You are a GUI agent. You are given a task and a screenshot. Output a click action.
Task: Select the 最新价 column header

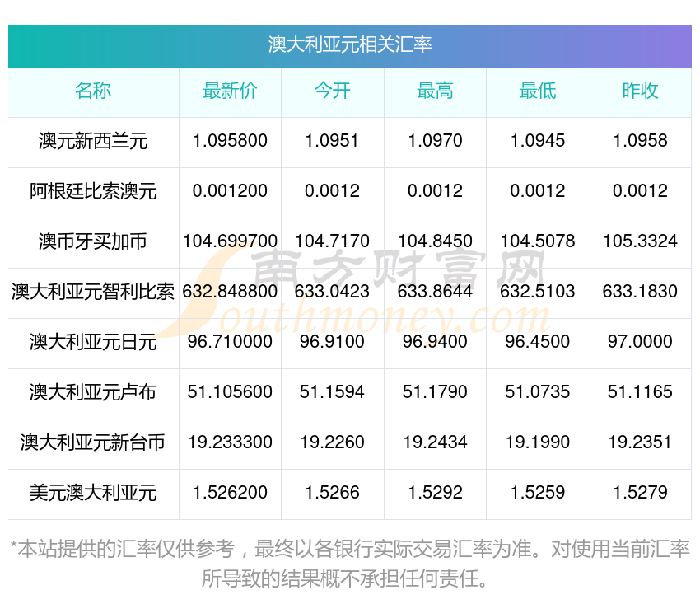(230, 91)
